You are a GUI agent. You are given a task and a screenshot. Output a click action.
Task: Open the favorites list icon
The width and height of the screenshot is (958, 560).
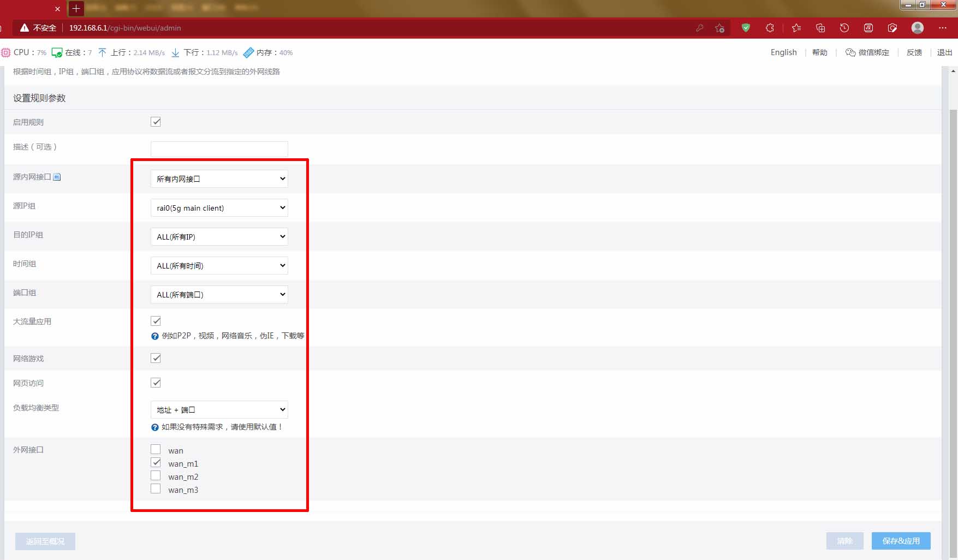pos(796,28)
